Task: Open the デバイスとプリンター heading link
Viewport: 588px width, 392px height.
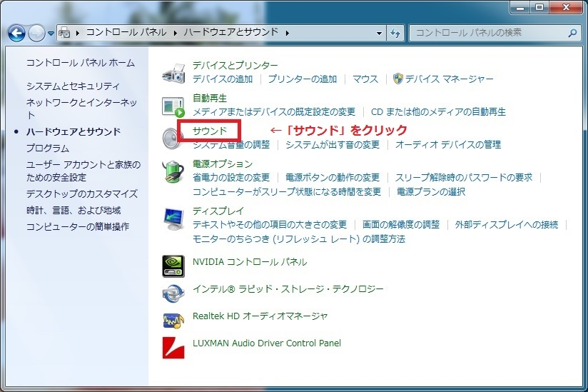Action: click(235, 65)
